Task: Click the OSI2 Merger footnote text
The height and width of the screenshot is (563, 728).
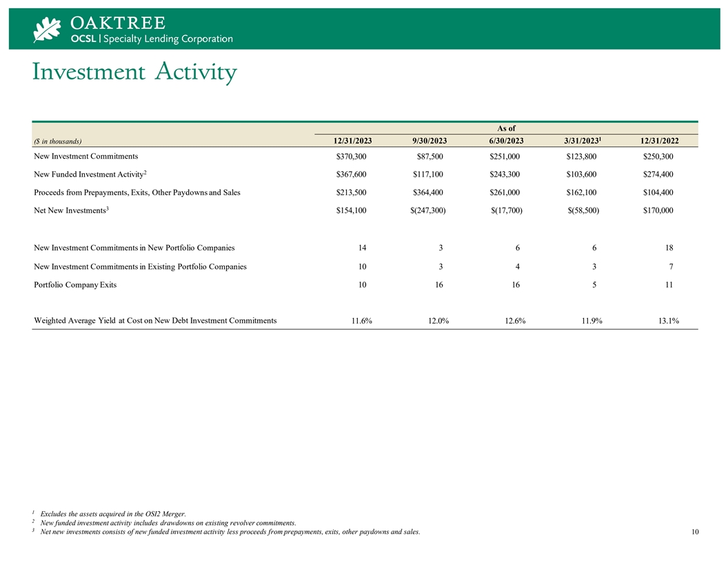Action: tap(113, 513)
